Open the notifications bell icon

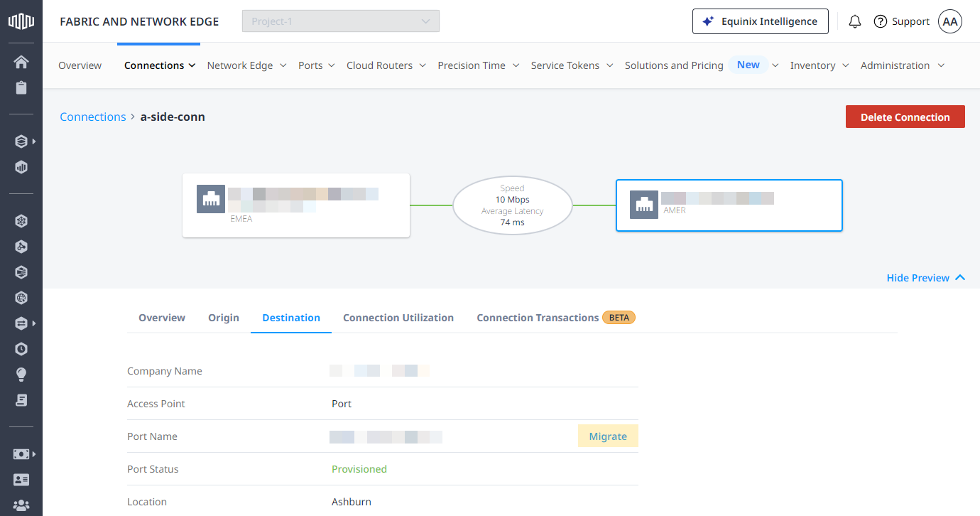click(855, 21)
